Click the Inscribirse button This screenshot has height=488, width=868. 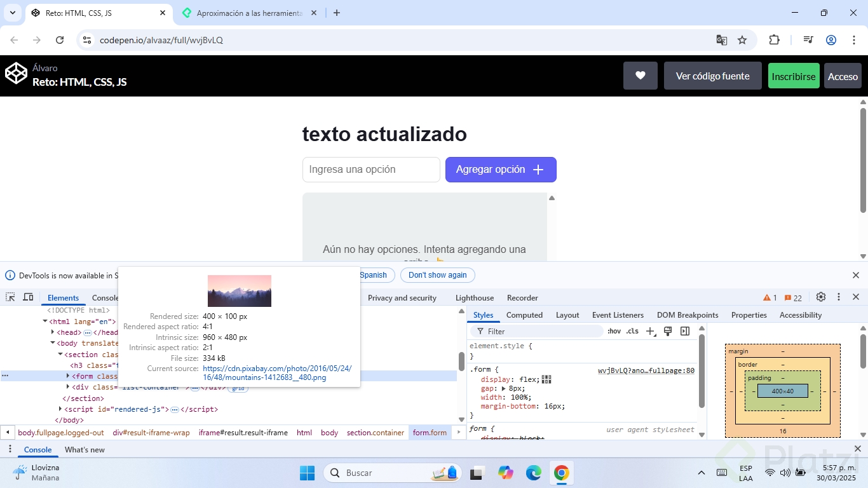[x=794, y=76]
